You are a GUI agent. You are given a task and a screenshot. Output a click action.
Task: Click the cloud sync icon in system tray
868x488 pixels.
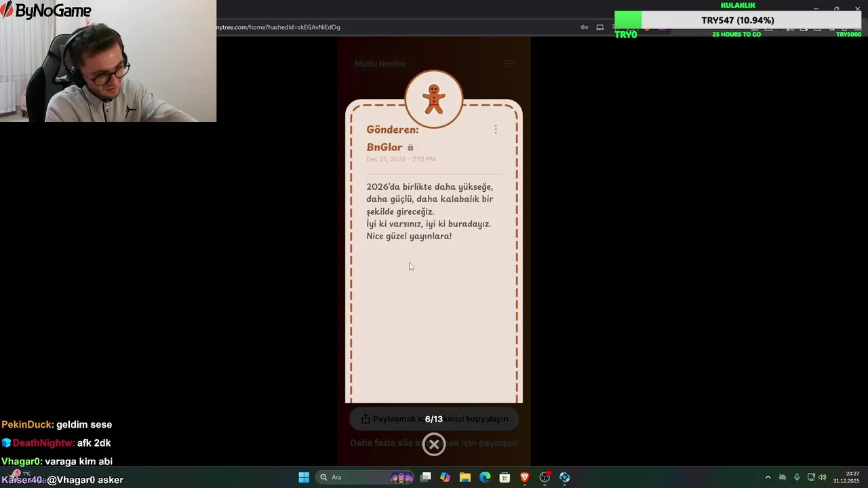[x=783, y=477]
